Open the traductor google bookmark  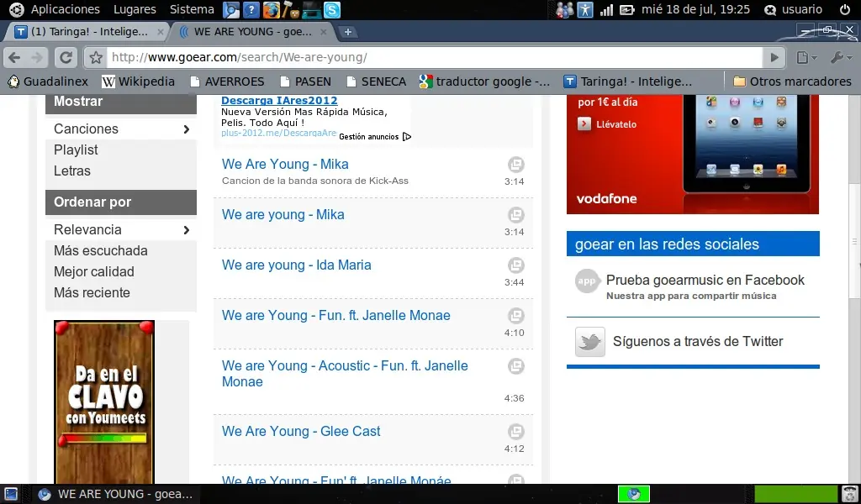coord(484,81)
